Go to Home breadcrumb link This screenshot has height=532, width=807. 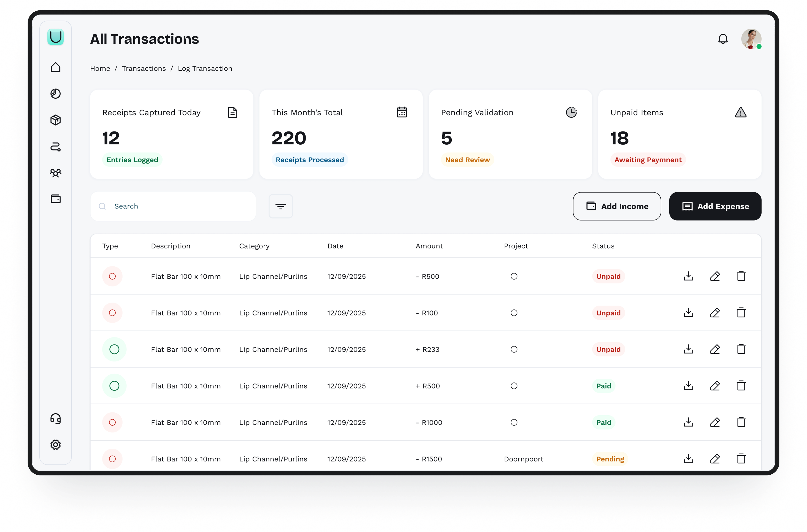[x=100, y=69]
